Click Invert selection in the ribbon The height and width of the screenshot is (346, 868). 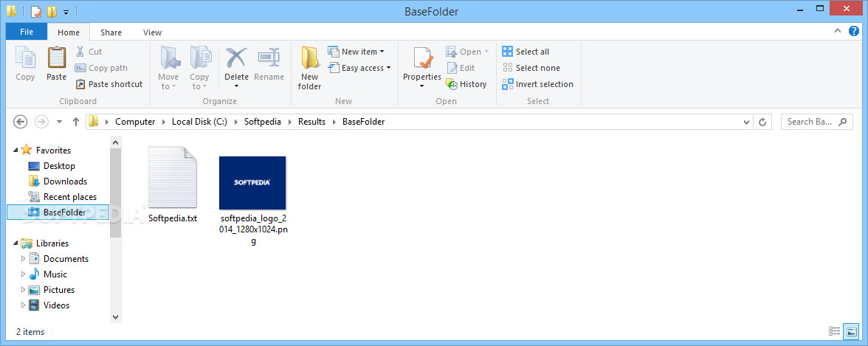point(537,84)
